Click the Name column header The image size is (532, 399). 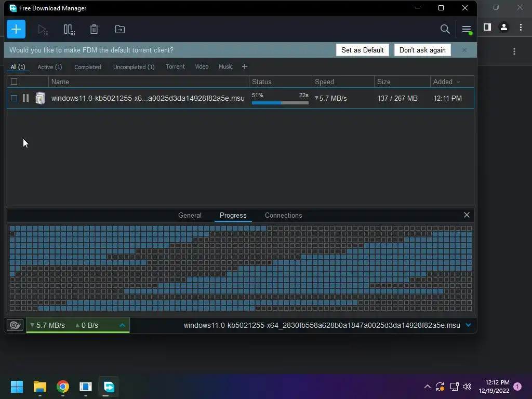(149, 82)
